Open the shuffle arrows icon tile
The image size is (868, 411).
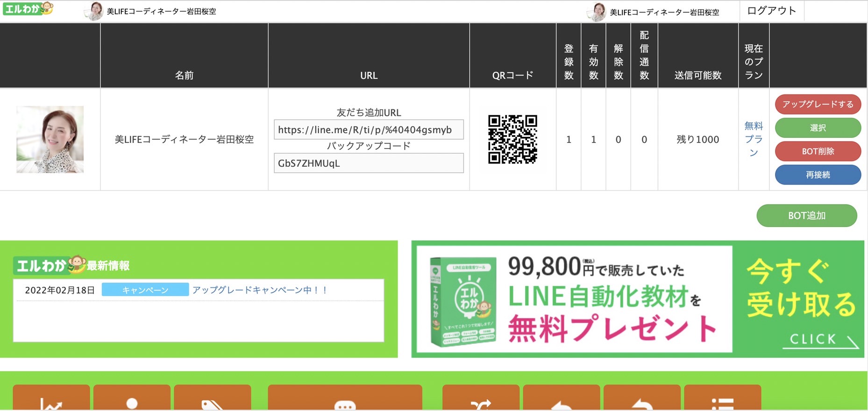[481, 397]
